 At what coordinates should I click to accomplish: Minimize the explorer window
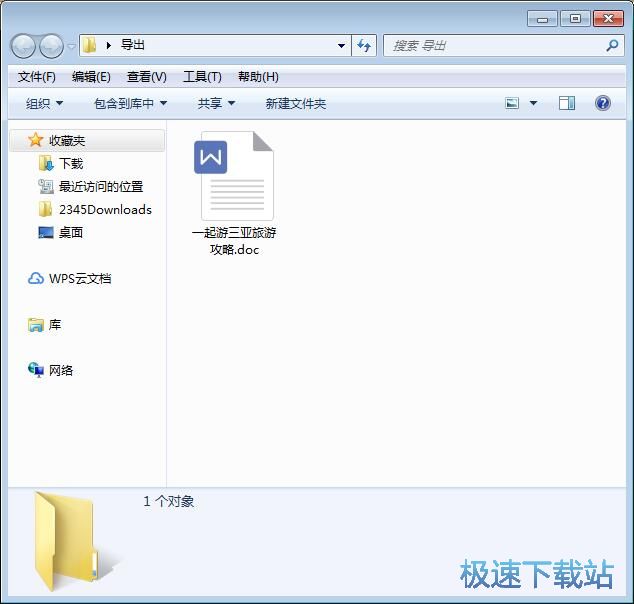542,19
